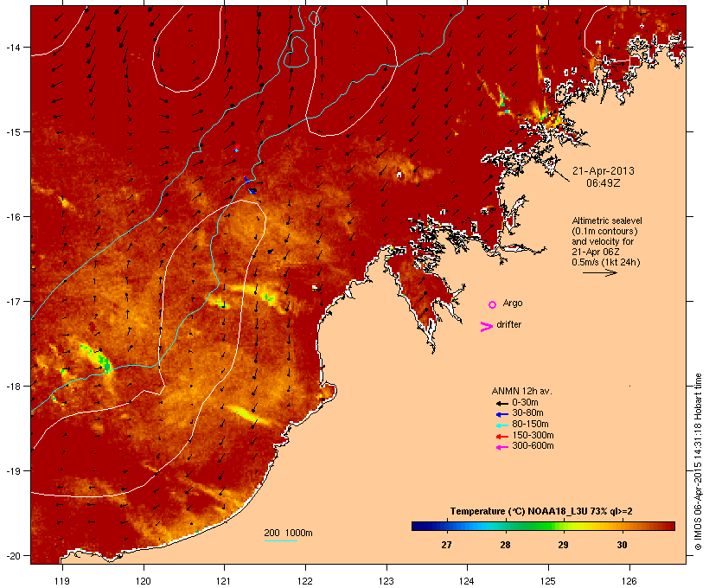The image size is (709, 588).
Task: Click latitude axis label -19
Action: (x=13, y=471)
